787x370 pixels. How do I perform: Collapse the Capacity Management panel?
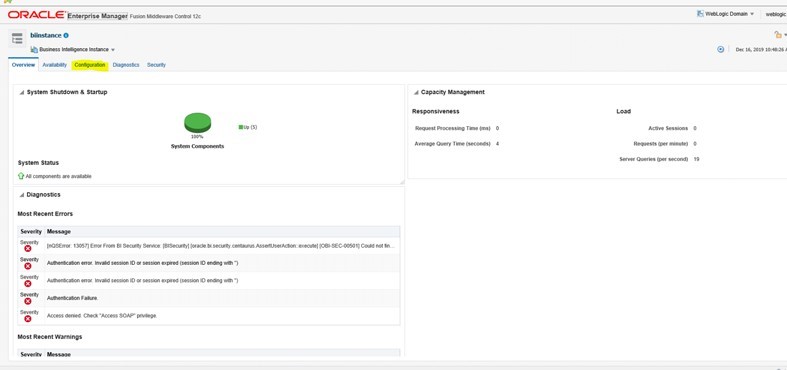click(x=416, y=93)
